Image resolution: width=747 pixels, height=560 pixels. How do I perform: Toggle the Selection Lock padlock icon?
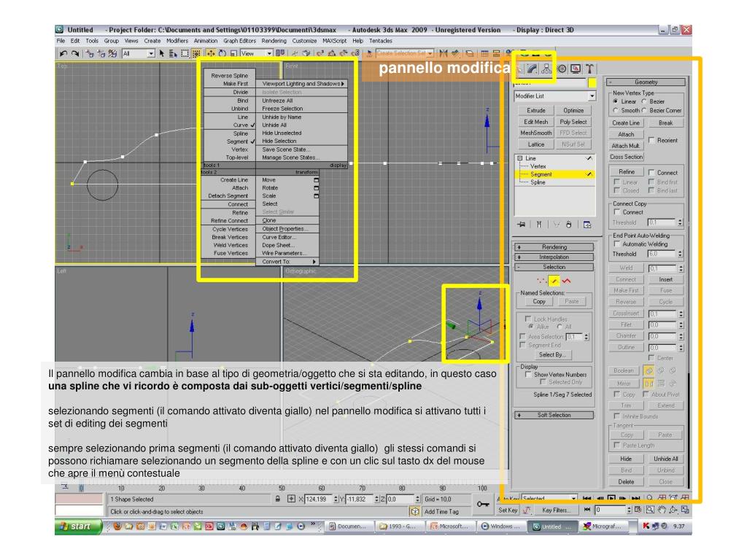[x=278, y=499]
